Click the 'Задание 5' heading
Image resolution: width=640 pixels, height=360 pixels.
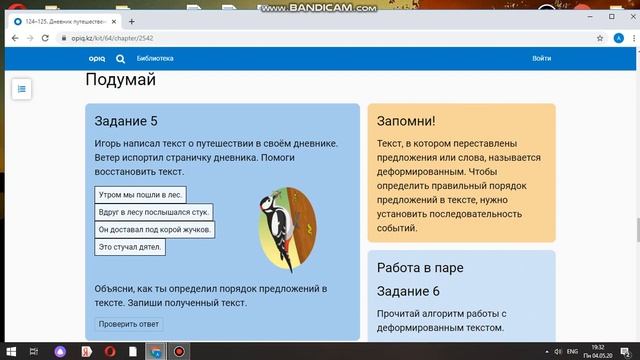click(126, 121)
